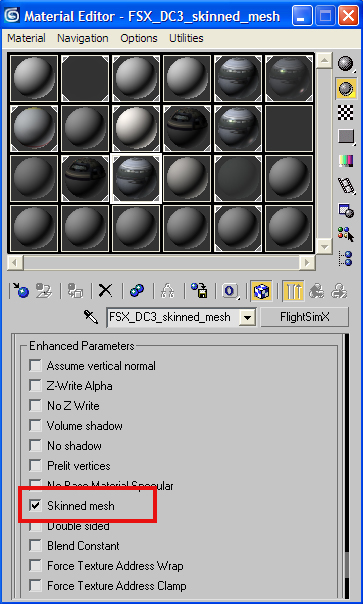
Task: Click the Select by Material icon
Action: [346, 234]
